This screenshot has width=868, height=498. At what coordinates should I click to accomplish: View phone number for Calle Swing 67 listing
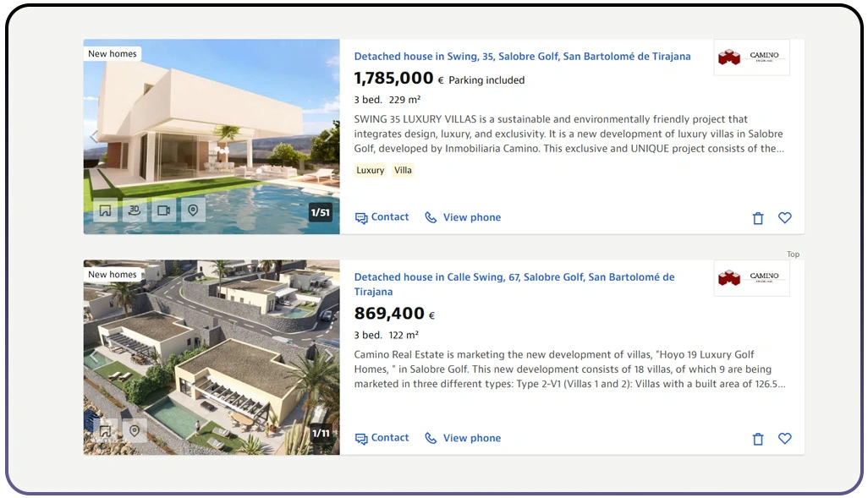tap(463, 438)
